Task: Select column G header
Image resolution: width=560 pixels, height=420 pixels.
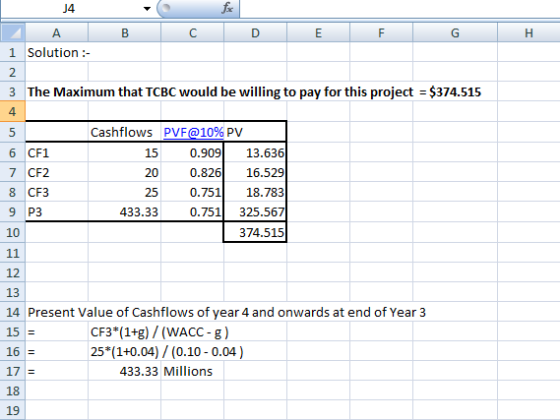Action: click(455, 33)
